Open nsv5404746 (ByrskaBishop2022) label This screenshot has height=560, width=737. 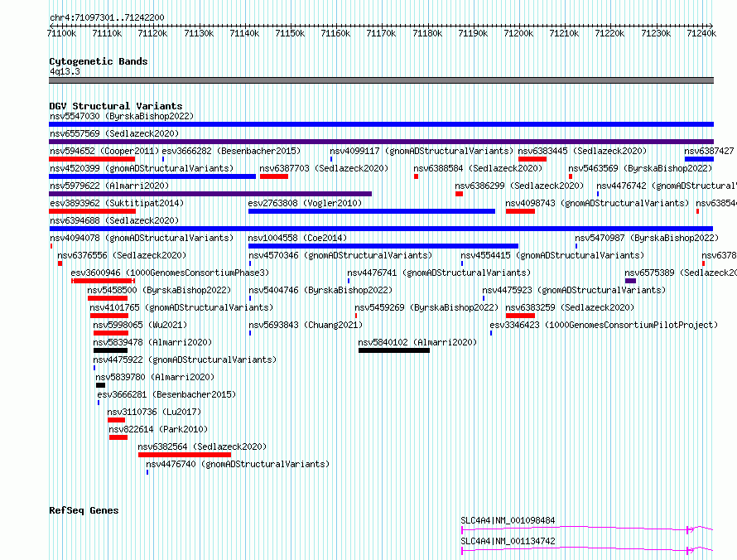[x=320, y=290]
